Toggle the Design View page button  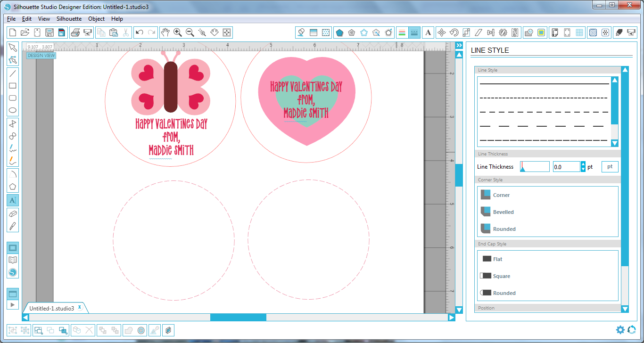[x=13, y=248]
